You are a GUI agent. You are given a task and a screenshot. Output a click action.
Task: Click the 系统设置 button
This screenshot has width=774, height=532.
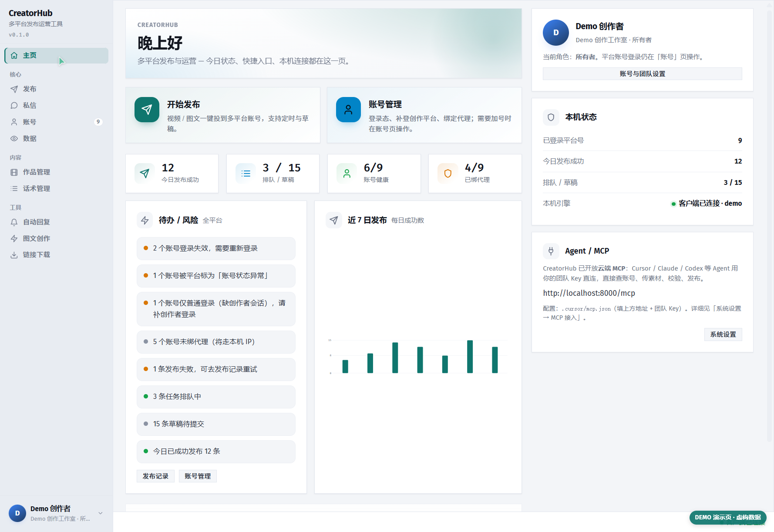pyautogui.click(x=723, y=335)
